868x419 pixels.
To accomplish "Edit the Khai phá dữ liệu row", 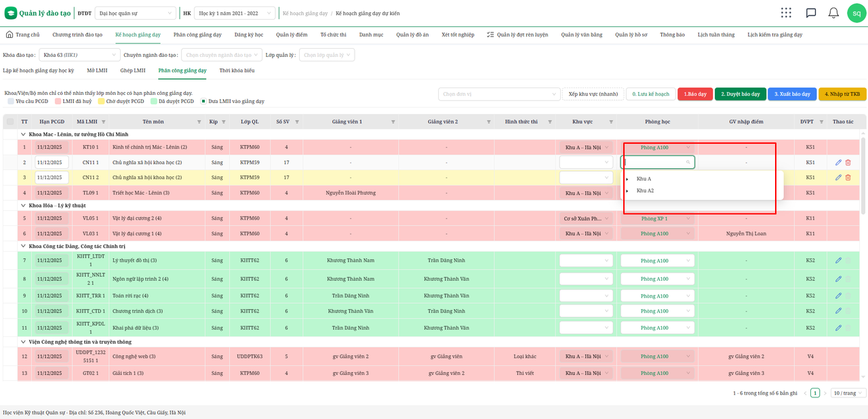I will point(838,328).
